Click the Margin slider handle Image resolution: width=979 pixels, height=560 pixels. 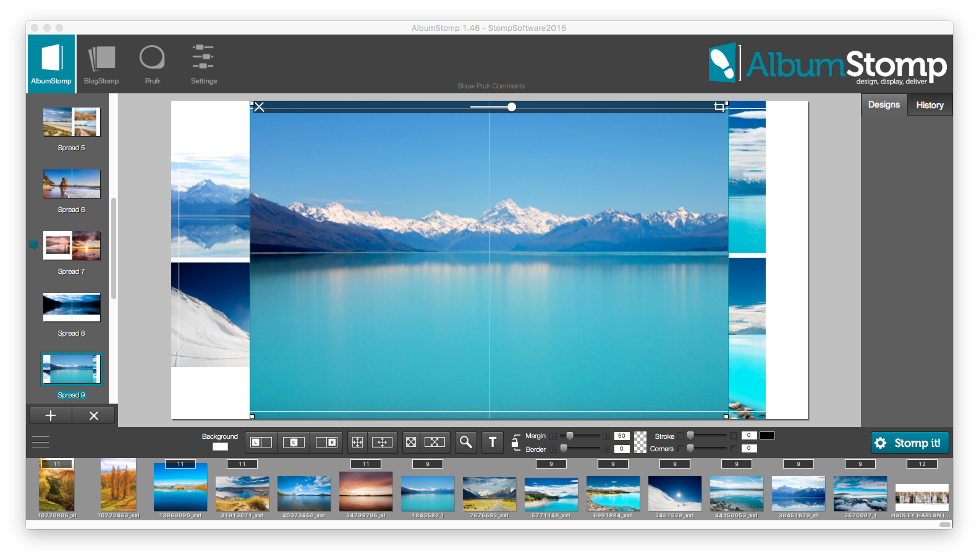[570, 436]
